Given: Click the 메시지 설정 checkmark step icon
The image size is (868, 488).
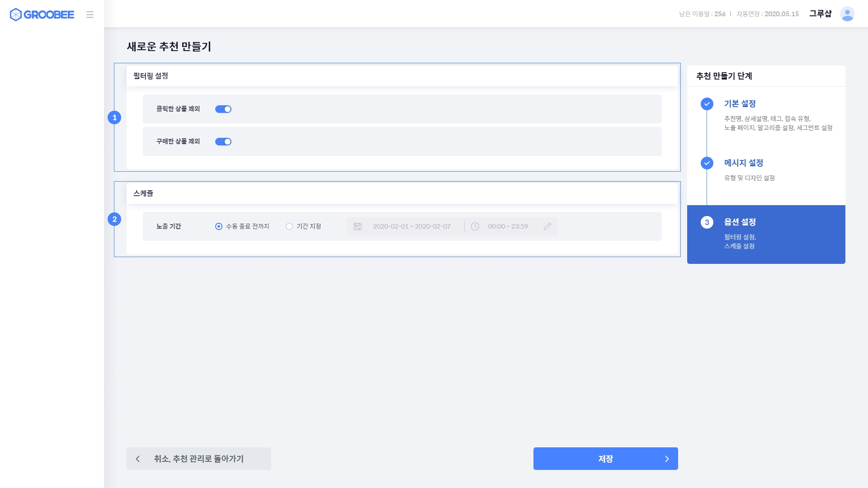Looking at the screenshot, I should (707, 163).
